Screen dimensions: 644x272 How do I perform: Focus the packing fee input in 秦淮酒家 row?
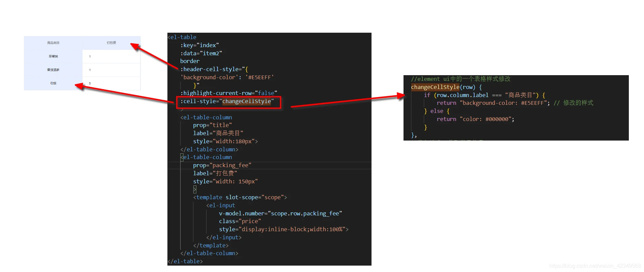111,70
